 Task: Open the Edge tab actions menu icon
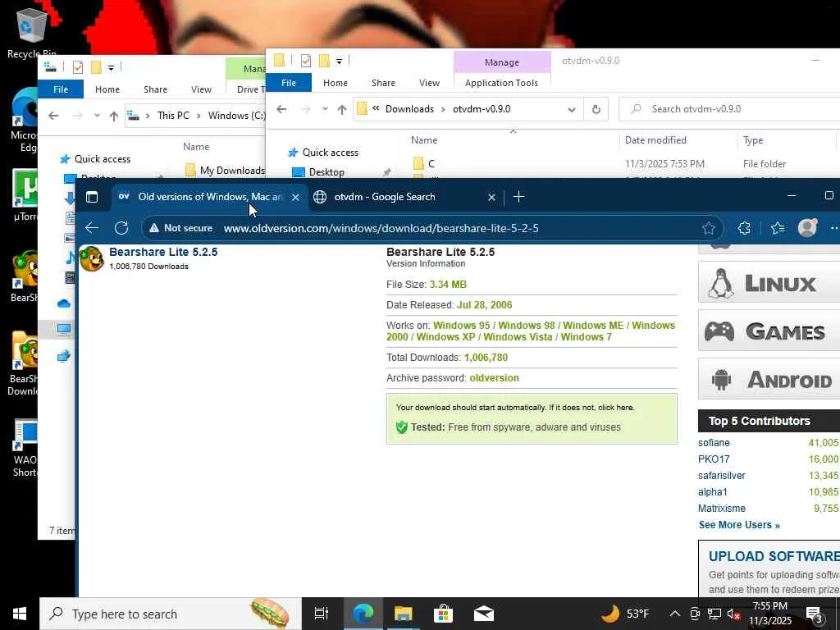click(92, 197)
